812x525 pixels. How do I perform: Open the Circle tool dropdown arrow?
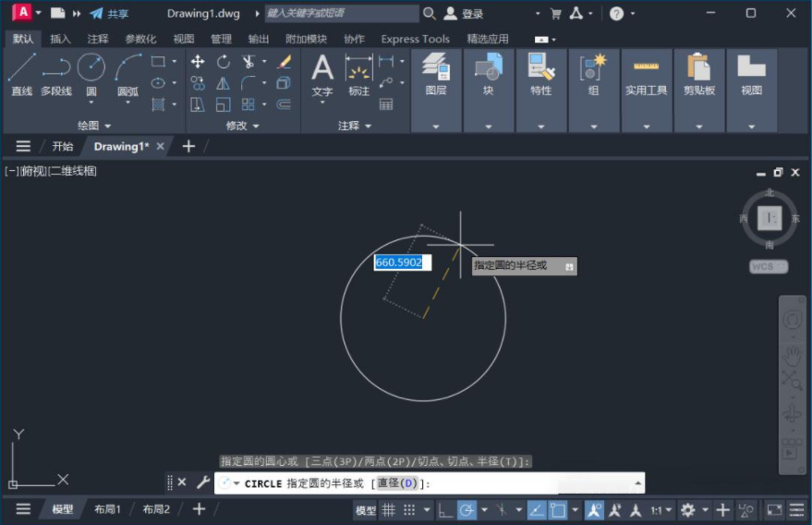(x=91, y=103)
